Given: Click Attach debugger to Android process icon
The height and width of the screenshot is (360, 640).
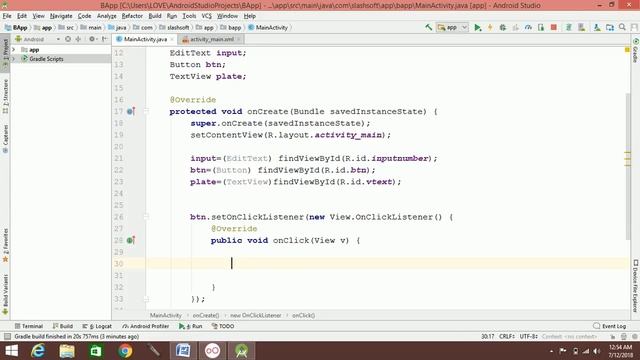Looking at the screenshot, I should 541,27.
